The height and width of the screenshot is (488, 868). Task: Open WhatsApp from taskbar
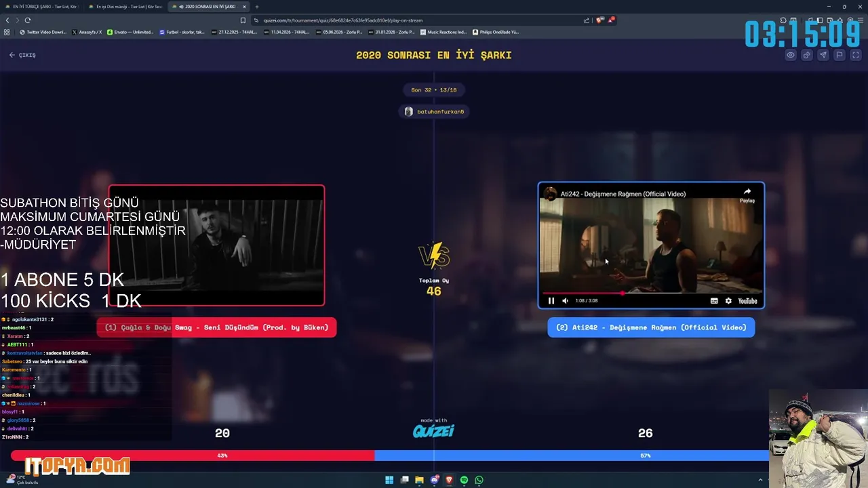click(479, 480)
